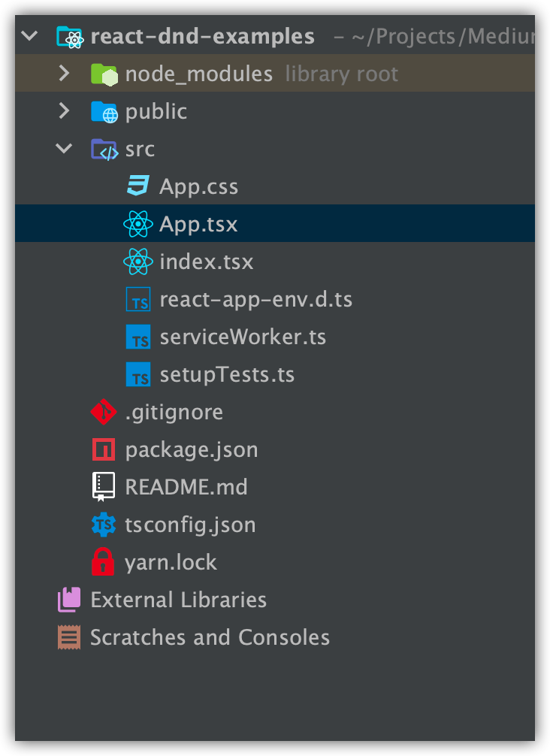Open the README.md file
Viewport: 550px width, 756px height.
(x=187, y=486)
